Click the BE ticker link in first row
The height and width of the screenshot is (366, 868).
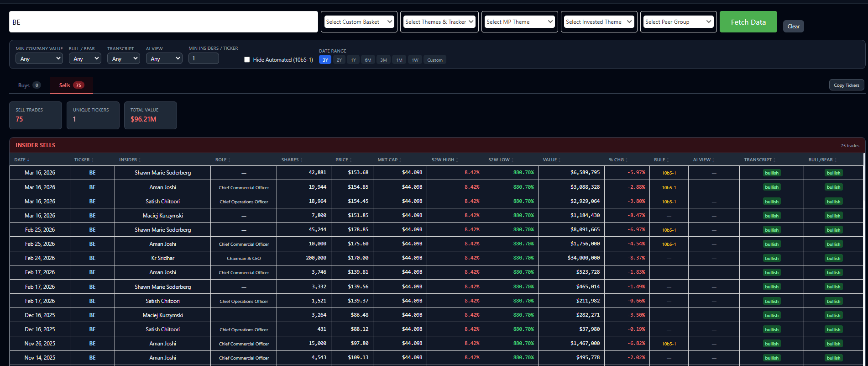point(92,173)
